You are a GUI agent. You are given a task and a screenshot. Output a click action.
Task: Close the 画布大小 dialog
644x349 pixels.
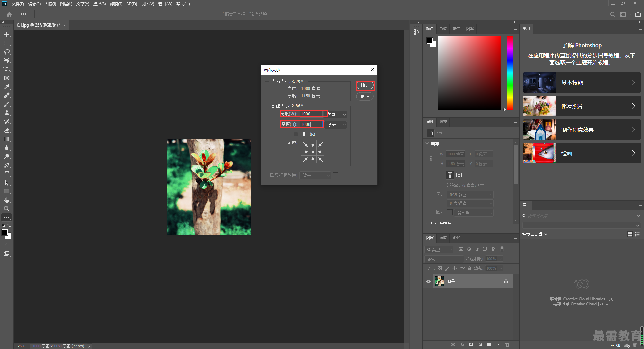tap(372, 70)
